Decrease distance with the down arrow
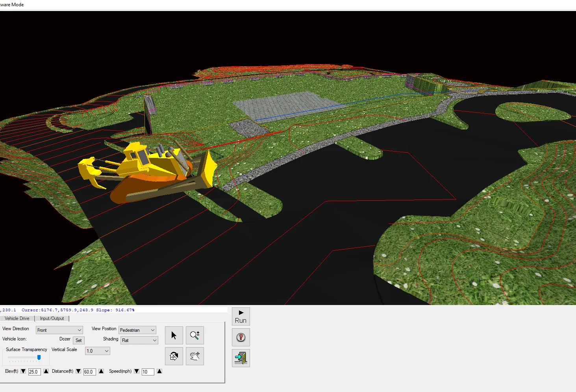The width and height of the screenshot is (576, 392). coord(78,371)
